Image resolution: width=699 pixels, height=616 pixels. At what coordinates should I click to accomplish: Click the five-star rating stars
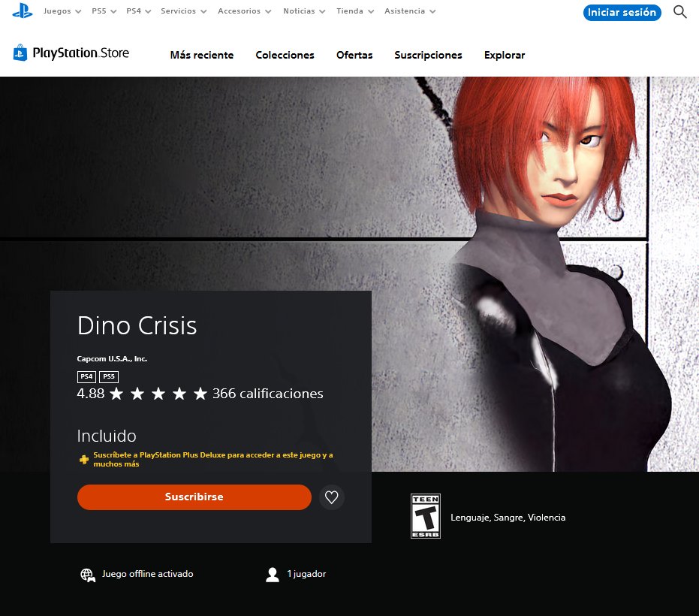158,394
